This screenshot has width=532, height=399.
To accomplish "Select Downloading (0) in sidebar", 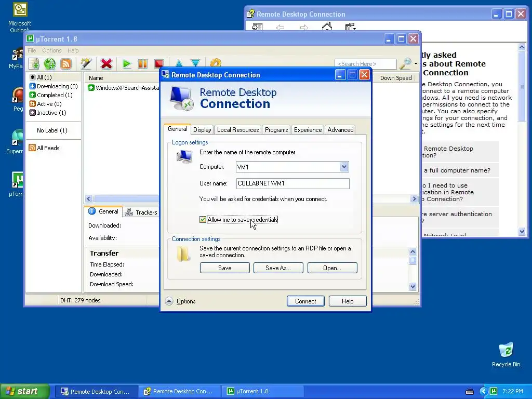I will (x=54, y=86).
